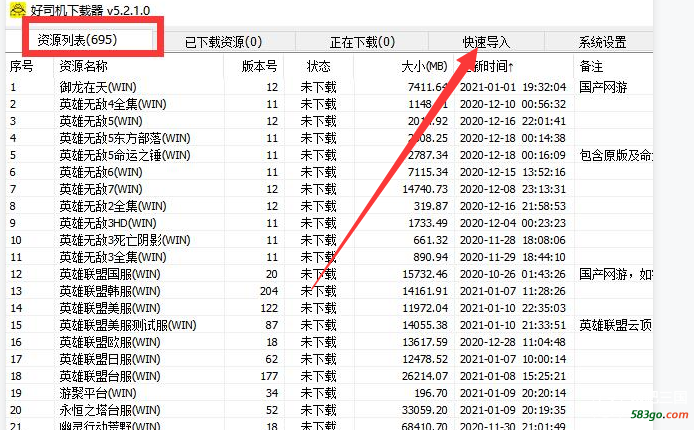Click the 1733.49 size value
This screenshot has width=694, height=430.
(428, 223)
